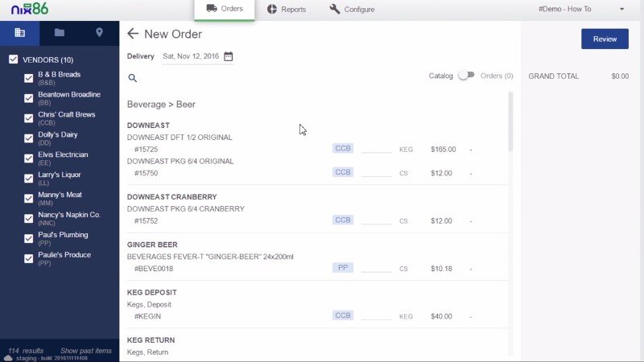The width and height of the screenshot is (644, 362).
Task: Open the #Demo - How To dropdown
Action: tap(582, 10)
